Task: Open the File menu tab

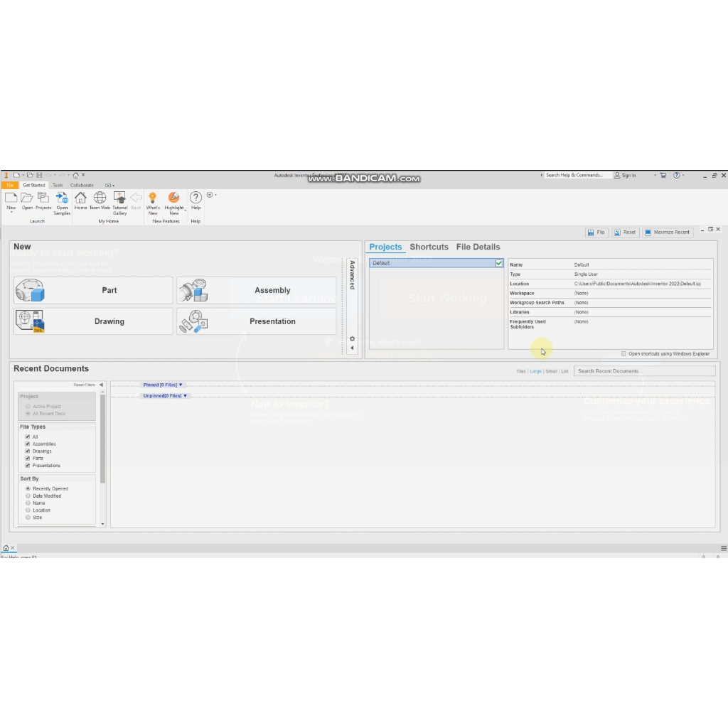Action: pyautogui.click(x=10, y=186)
